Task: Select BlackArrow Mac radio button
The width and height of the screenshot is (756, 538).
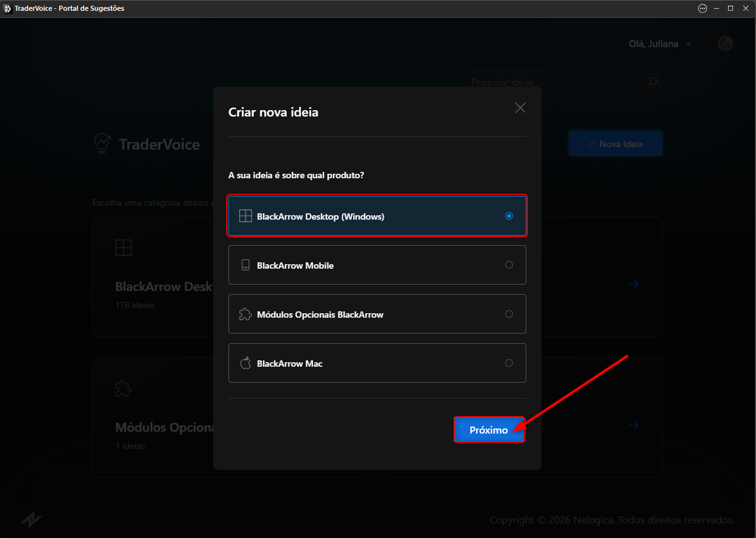Action: click(x=508, y=363)
